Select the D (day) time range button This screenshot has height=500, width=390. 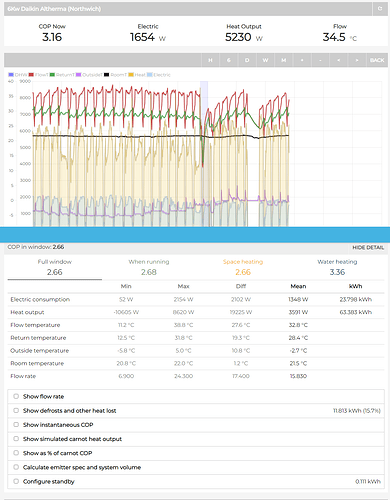coord(247,60)
